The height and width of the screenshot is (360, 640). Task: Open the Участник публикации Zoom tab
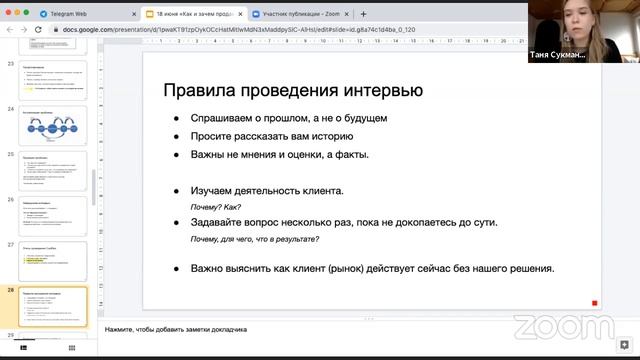pos(301,14)
